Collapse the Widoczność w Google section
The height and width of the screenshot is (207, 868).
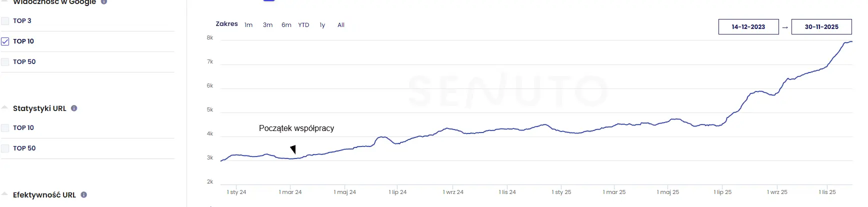click(4, 1)
